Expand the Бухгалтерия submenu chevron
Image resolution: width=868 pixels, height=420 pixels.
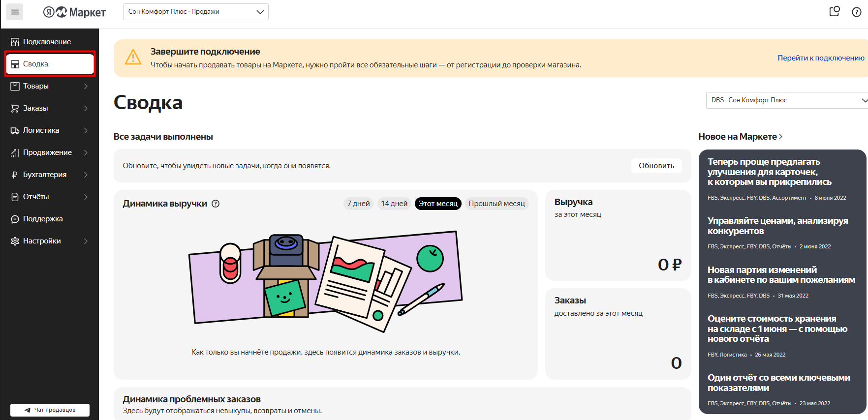click(86, 175)
